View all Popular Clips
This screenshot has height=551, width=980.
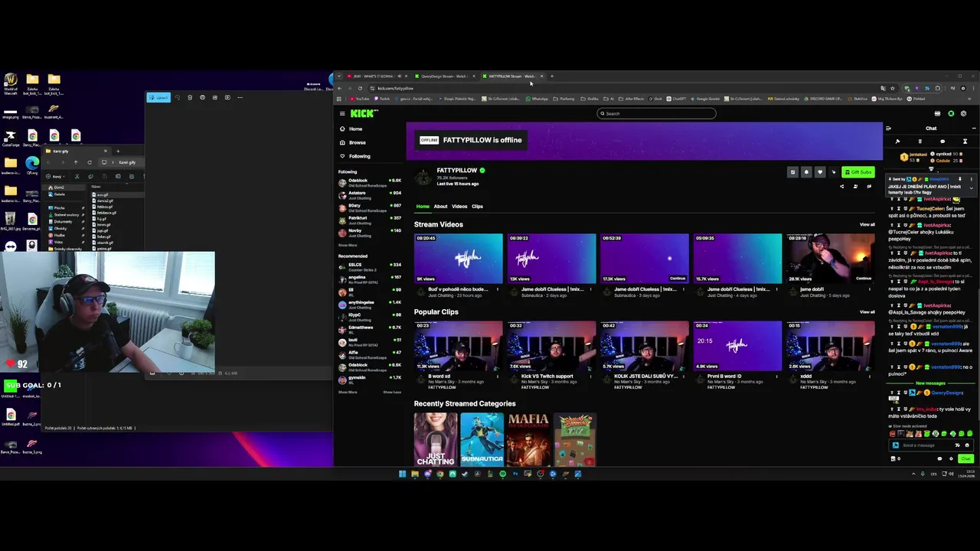[867, 312]
